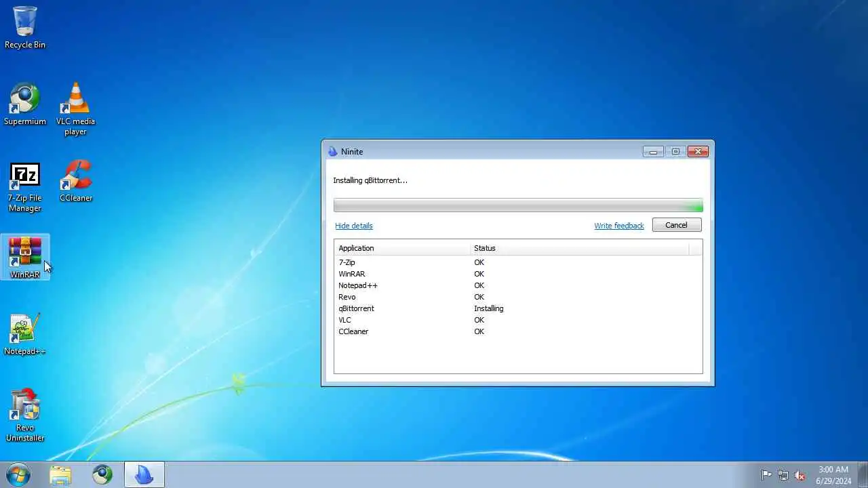Screen dimensions: 868x488
Task: Select the Revo Uninstaller desktop icon
Action: tap(25, 415)
